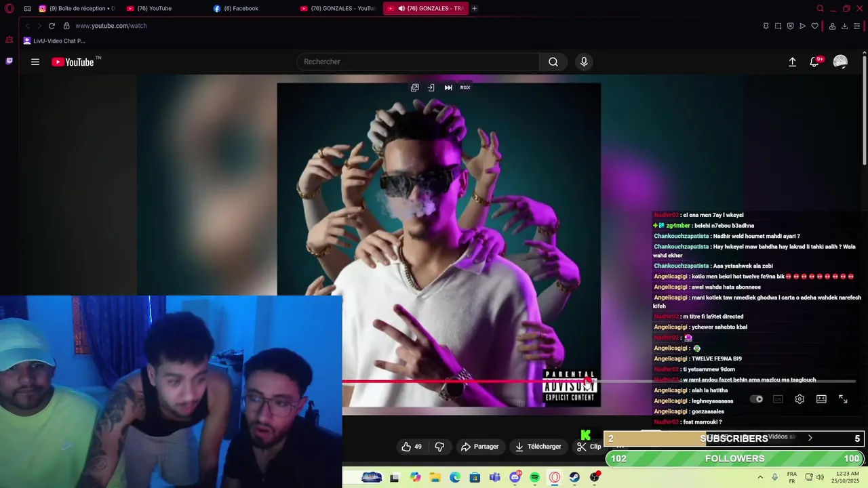
Task: Open the YouTube upload/create icon
Action: [792, 62]
